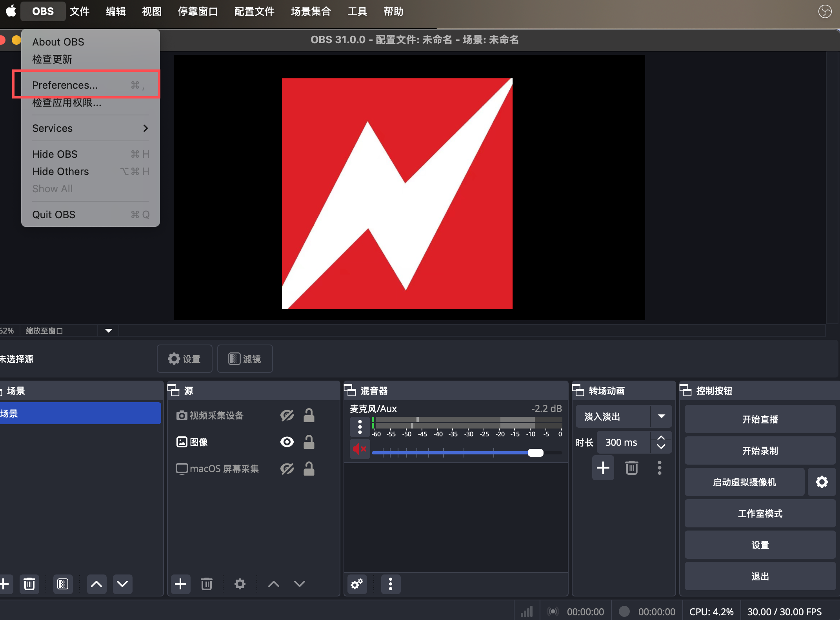
Task: Choose Preferences... from OBS menu
Action: coord(90,85)
